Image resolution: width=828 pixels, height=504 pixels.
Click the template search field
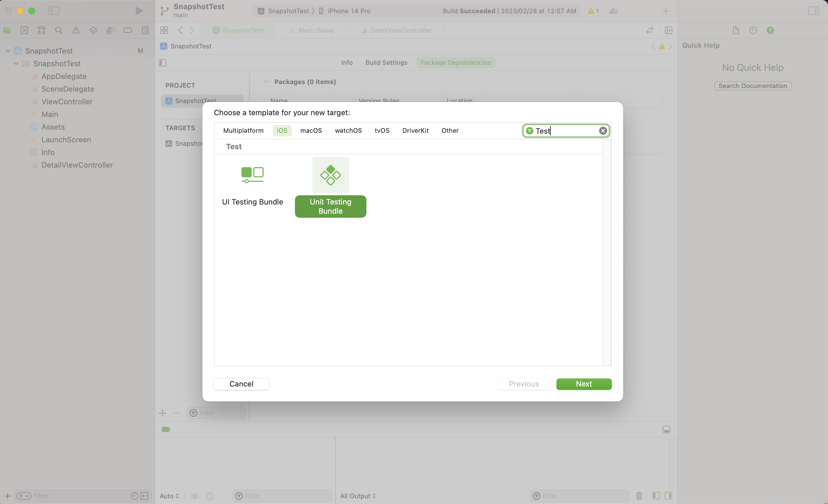coord(566,131)
